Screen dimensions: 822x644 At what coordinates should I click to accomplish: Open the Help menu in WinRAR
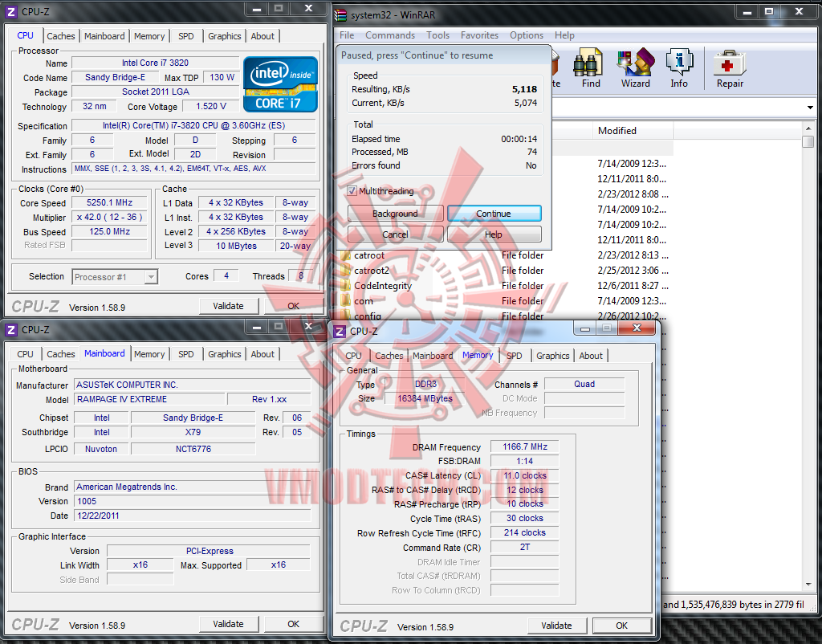[564, 35]
